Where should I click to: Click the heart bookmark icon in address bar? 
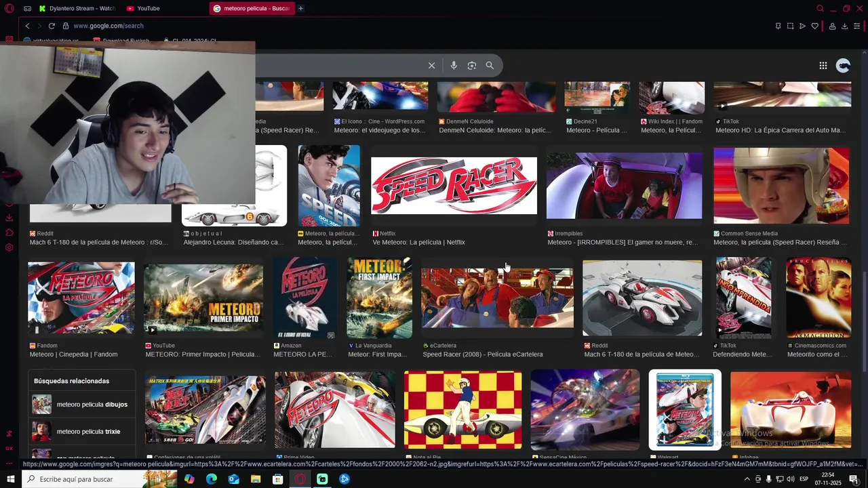(x=815, y=26)
